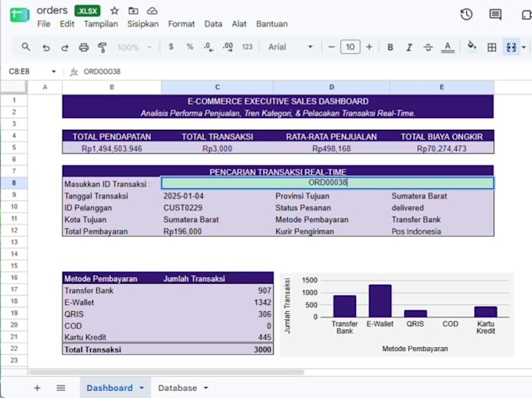Select column D header

332,88
